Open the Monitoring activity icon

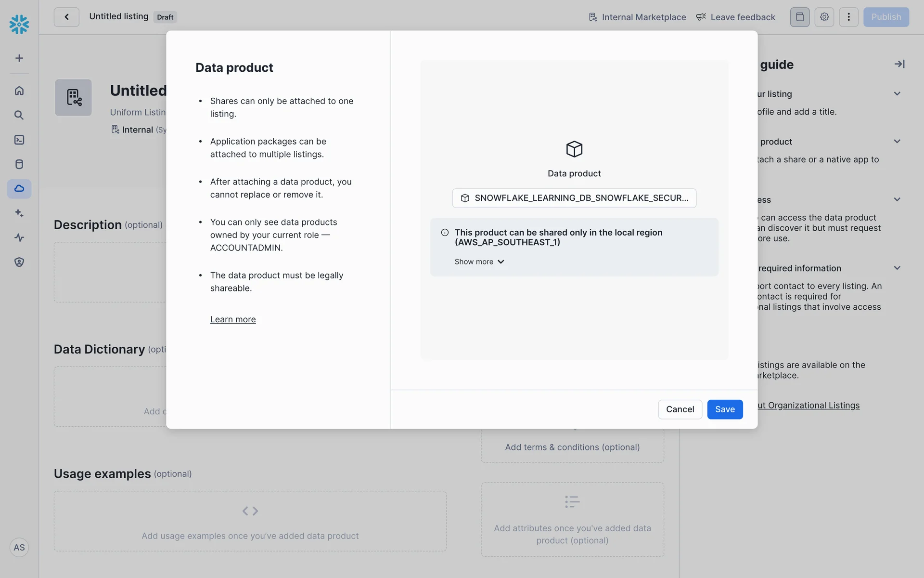coord(19,237)
